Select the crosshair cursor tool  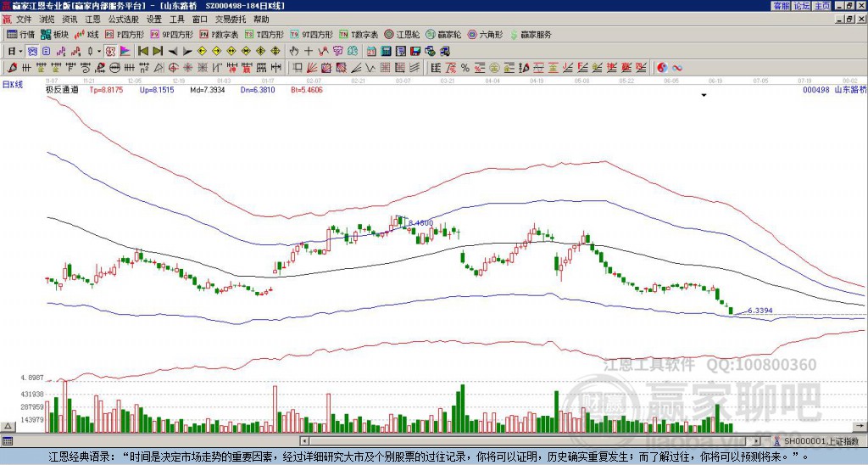[309, 52]
